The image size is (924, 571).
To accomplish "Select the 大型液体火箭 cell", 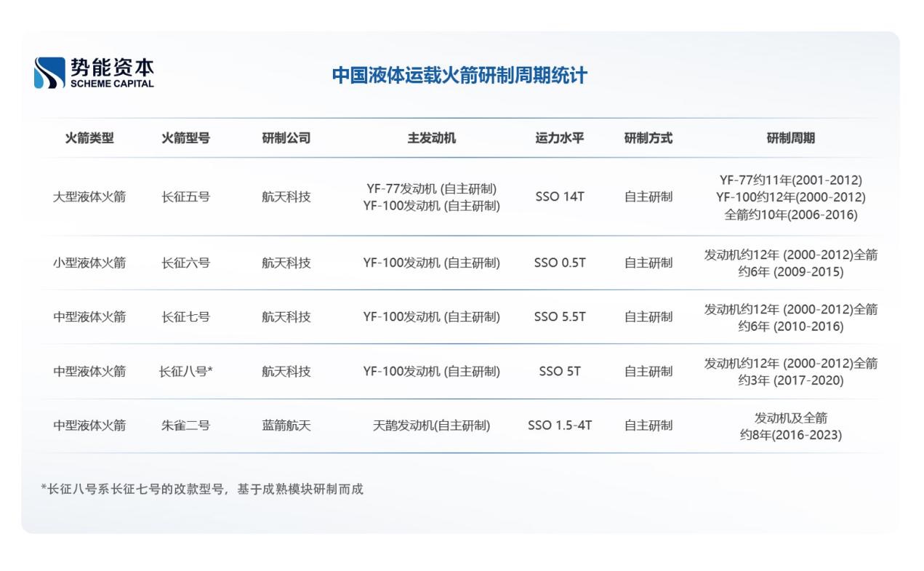I will point(89,196).
